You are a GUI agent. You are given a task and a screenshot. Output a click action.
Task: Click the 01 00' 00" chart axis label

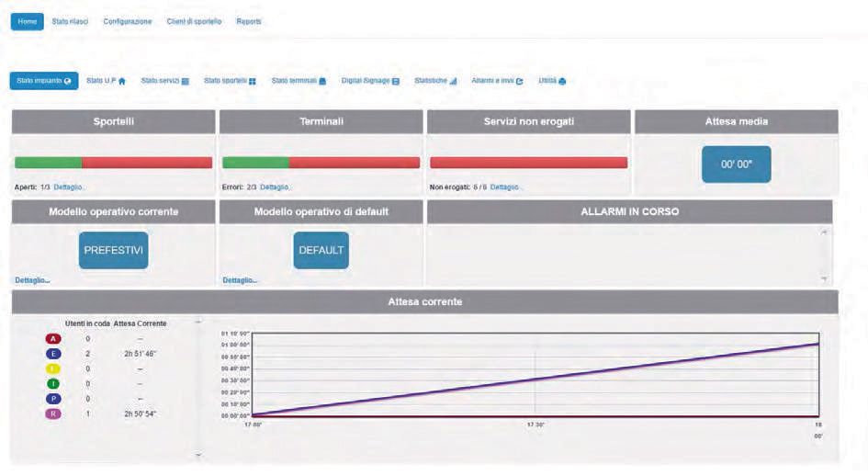pos(235,346)
